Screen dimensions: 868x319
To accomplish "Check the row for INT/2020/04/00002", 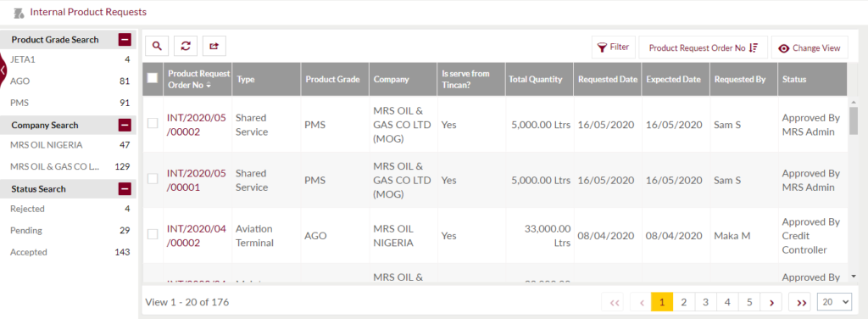I will (153, 235).
